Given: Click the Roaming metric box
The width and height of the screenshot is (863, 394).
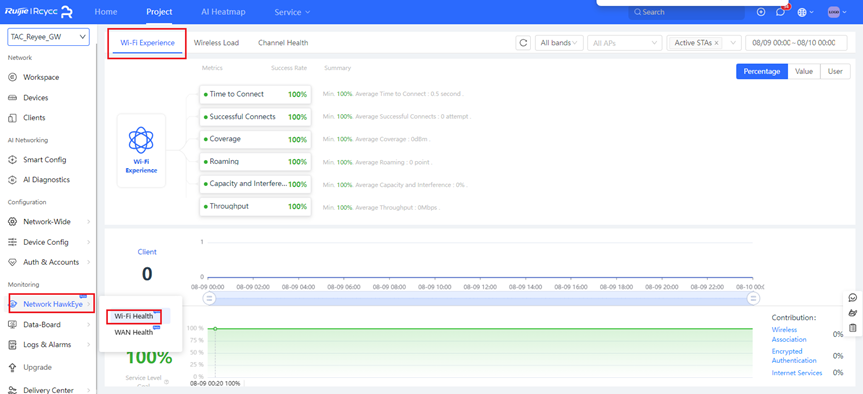Looking at the screenshot, I should coord(255,162).
